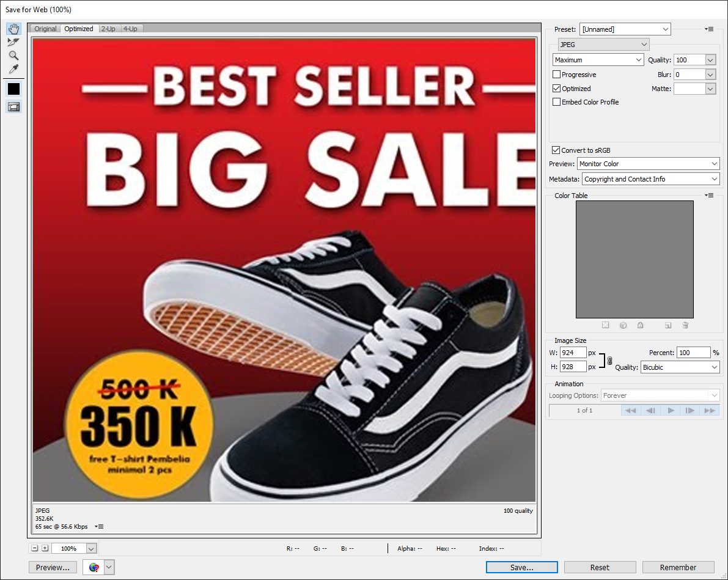This screenshot has width=728, height=580.
Task: Toggle constrain proportions link icon
Action: [609, 361]
